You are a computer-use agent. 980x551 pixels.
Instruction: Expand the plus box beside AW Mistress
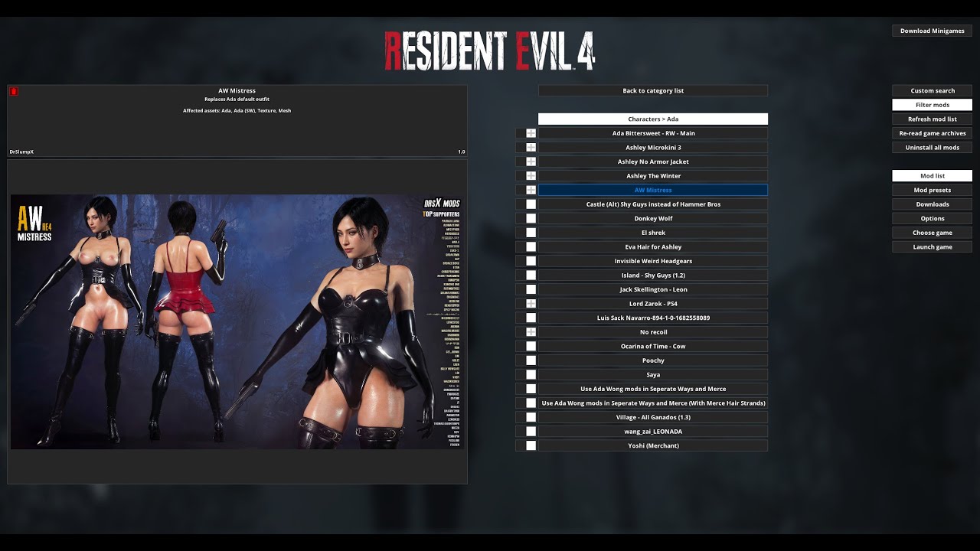(531, 190)
